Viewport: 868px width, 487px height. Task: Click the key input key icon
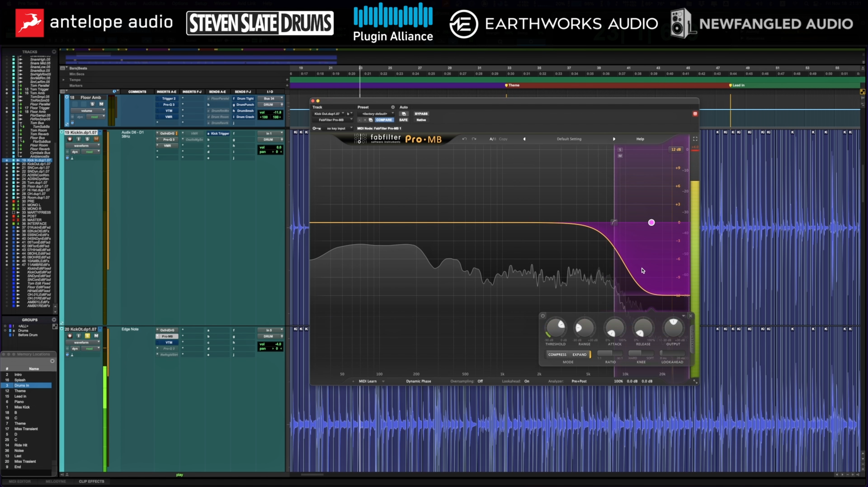[316, 128]
